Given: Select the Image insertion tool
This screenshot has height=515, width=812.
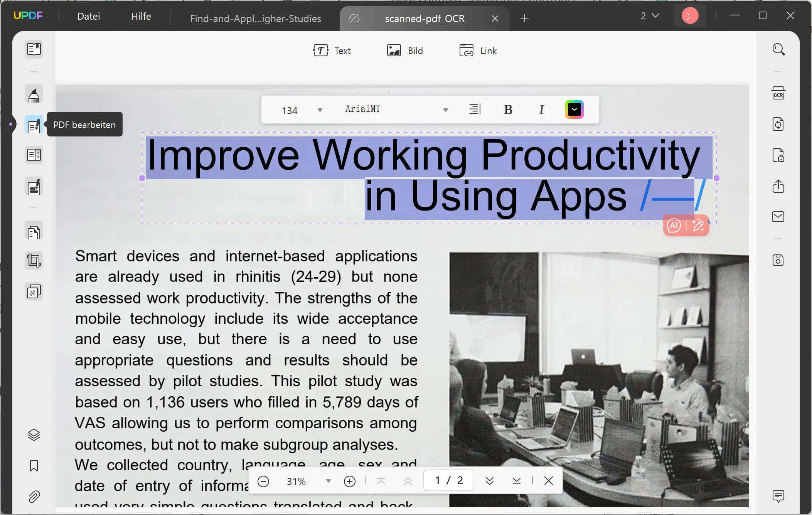Looking at the screenshot, I should (x=404, y=50).
